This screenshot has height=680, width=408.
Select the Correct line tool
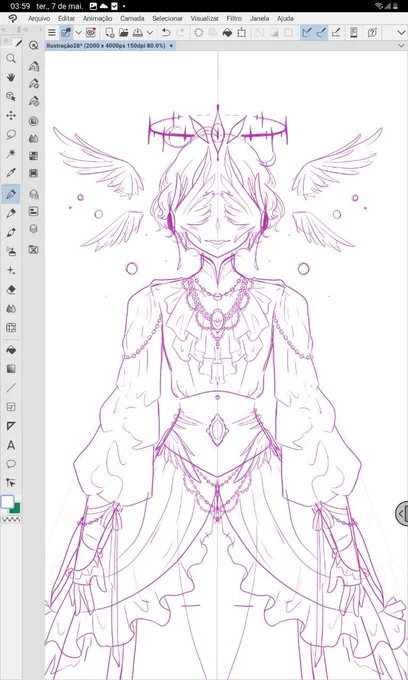pyautogui.click(x=11, y=482)
